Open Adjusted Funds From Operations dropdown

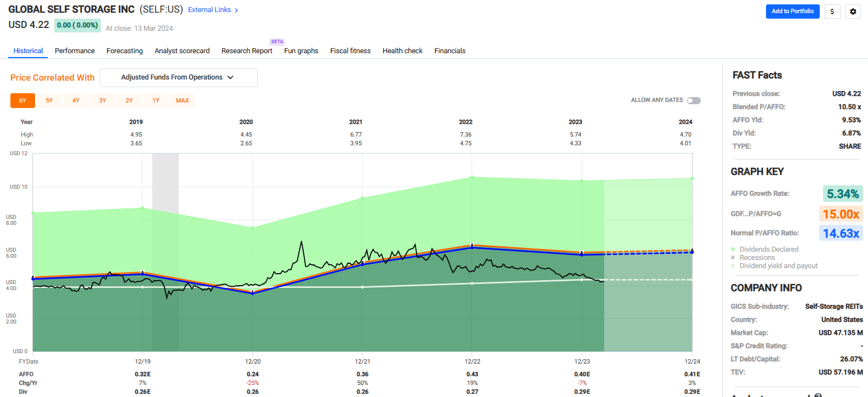pos(178,78)
